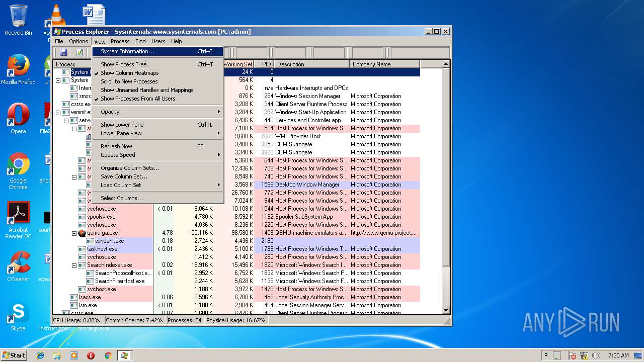The width and height of the screenshot is (644, 362).
Task: Sort by Company Name column header
Action: (x=385, y=64)
